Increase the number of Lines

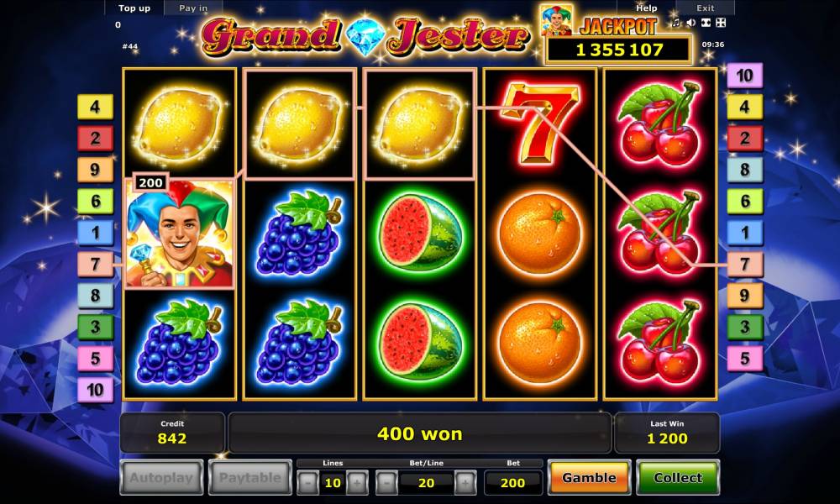tap(357, 482)
